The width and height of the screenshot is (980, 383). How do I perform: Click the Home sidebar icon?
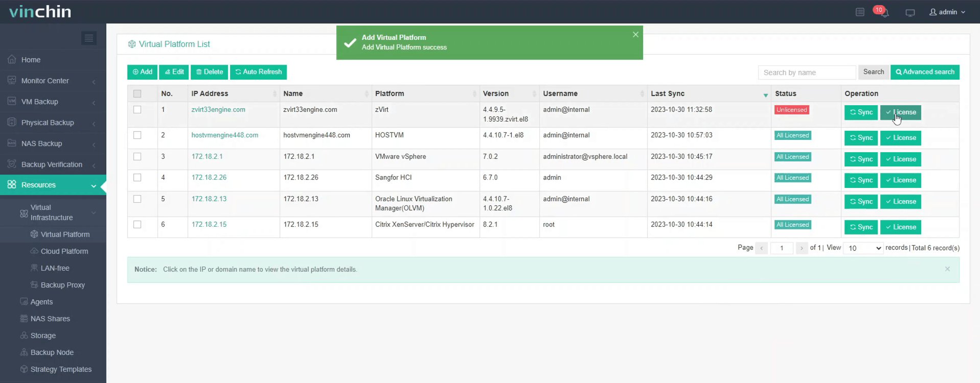pyautogui.click(x=12, y=60)
